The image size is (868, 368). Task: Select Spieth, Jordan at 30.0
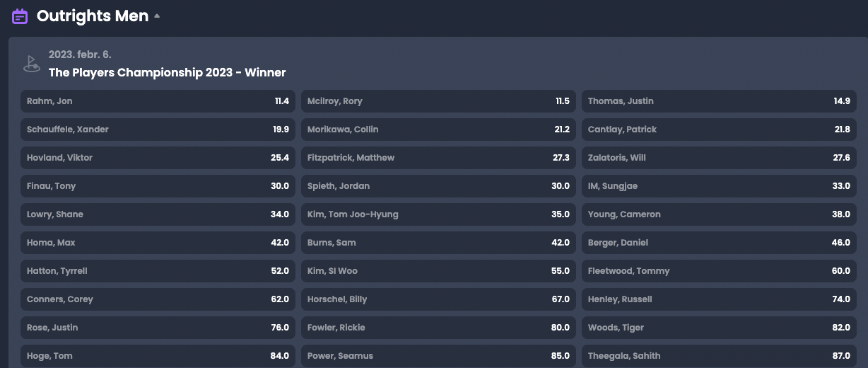[x=438, y=186]
